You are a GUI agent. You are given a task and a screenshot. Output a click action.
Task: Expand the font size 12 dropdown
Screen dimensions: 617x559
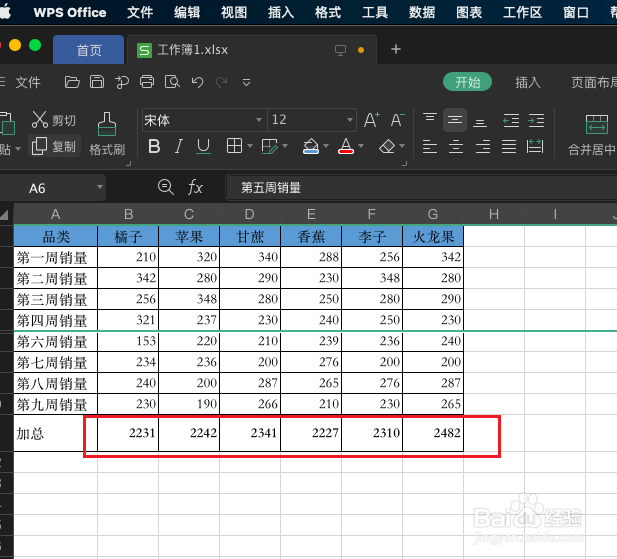pyautogui.click(x=349, y=120)
